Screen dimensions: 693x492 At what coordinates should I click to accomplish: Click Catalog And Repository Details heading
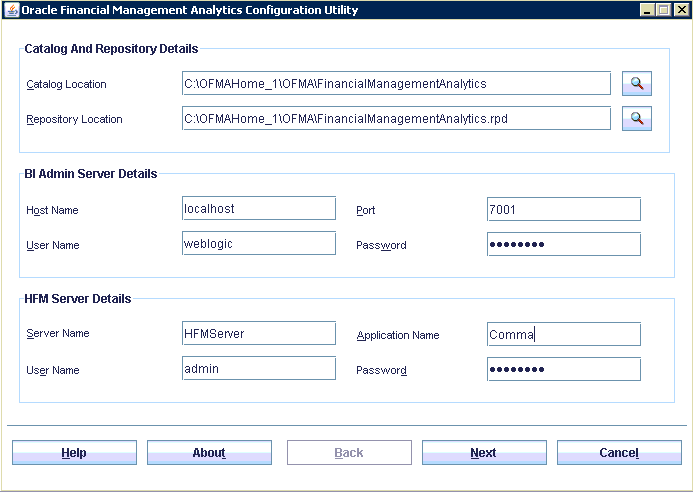[x=111, y=49]
